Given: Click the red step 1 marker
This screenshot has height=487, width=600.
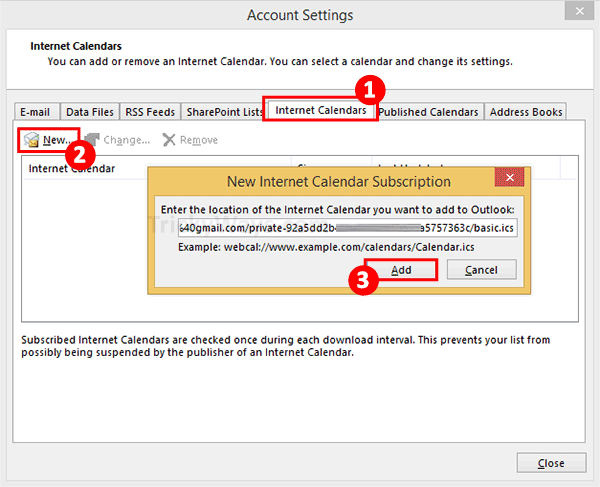Looking at the screenshot, I should tap(369, 91).
